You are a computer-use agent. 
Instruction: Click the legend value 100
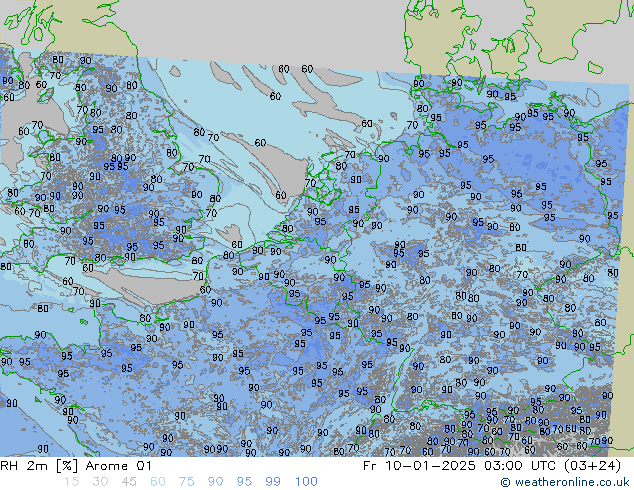coord(306,482)
